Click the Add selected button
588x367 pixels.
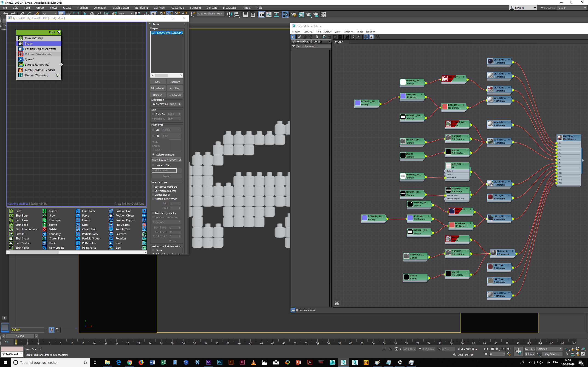tap(158, 88)
